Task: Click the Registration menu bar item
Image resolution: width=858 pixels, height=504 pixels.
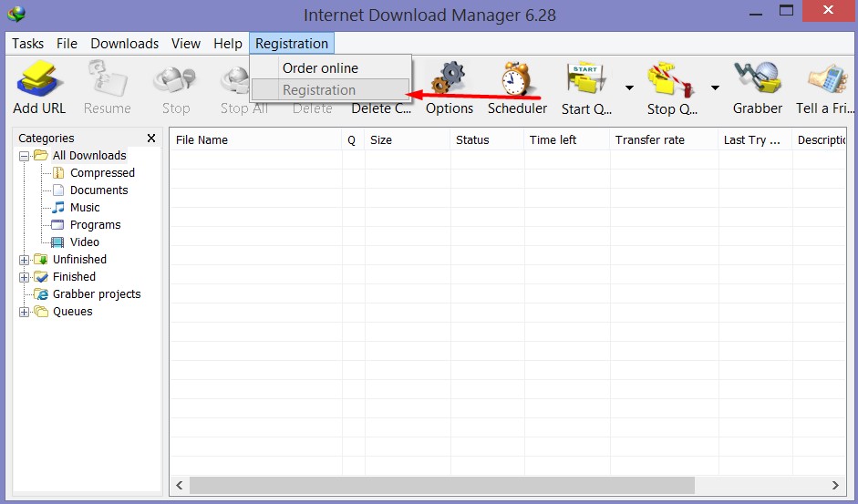Action: [x=292, y=43]
